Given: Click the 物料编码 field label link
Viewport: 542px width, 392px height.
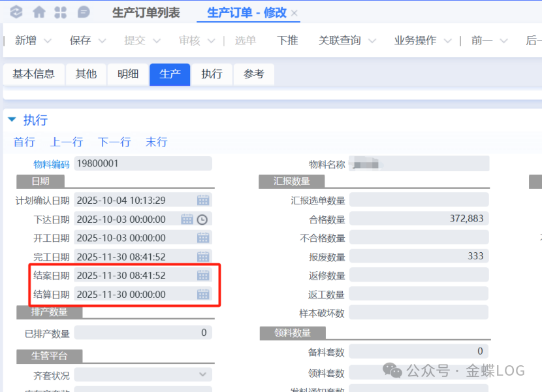Looking at the screenshot, I should pyautogui.click(x=51, y=163).
